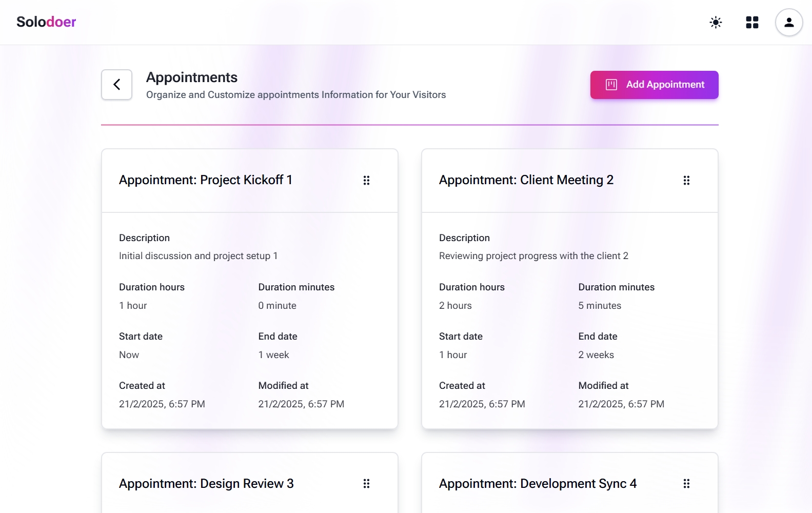This screenshot has width=812, height=513.
Task: Open the user profile avatar menu
Action: [x=789, y=22]
